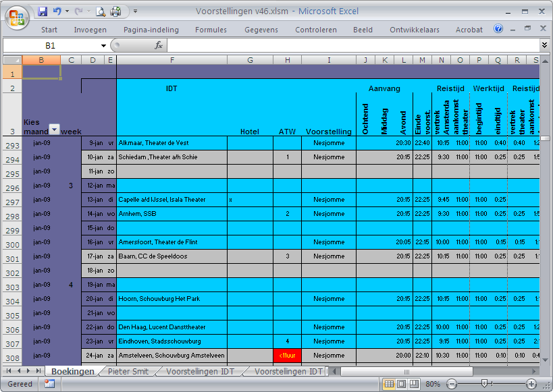Select cell 'Eindhoven, Stadsschouwburg'
Screen dimensions: 553x392
(172, 341)
